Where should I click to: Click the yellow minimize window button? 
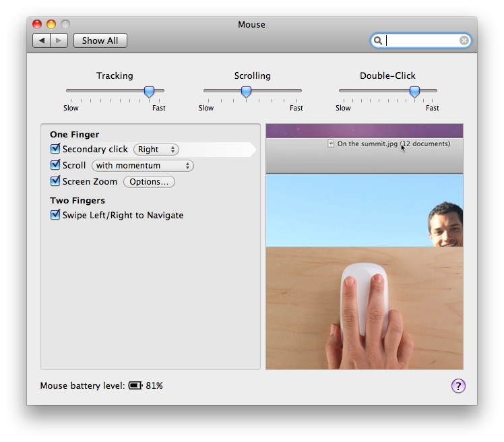click(x=51, y=24)
